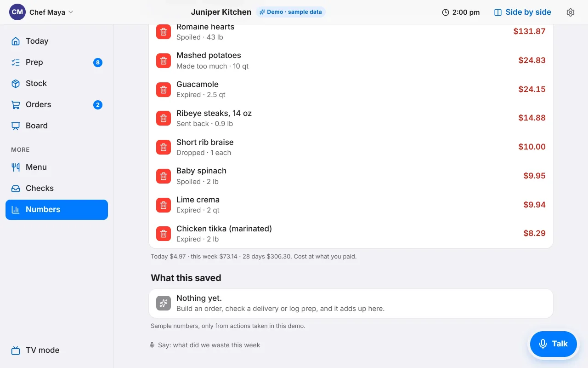Click the trash icon beside Short rib braise

(164, 147)
